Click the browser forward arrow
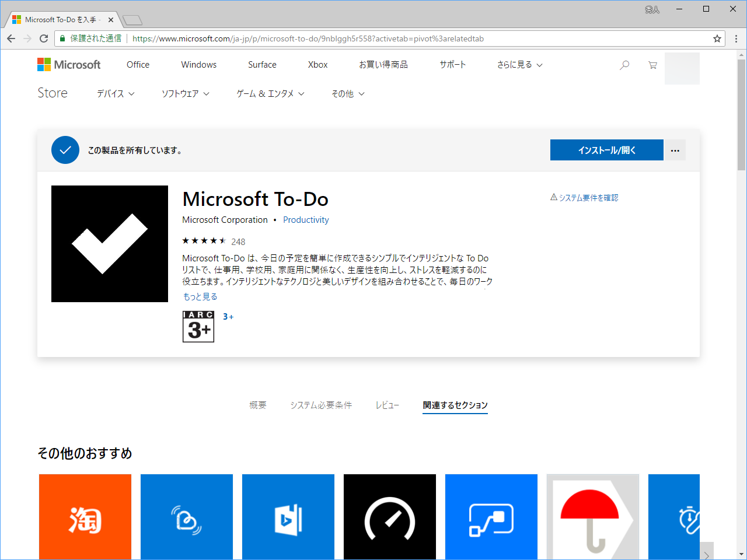This screenshot has width=747, height=560. (27, 38)
